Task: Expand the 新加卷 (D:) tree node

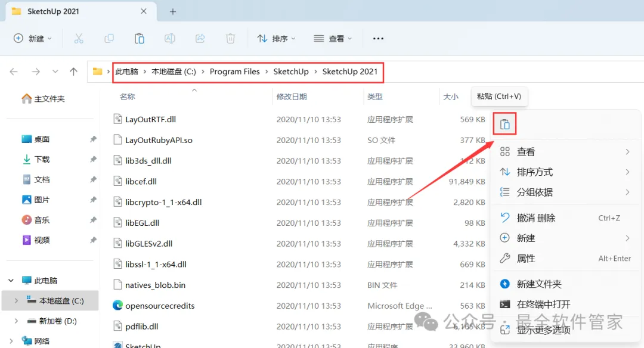Action: pyautogui.click(x=16, y=321)
